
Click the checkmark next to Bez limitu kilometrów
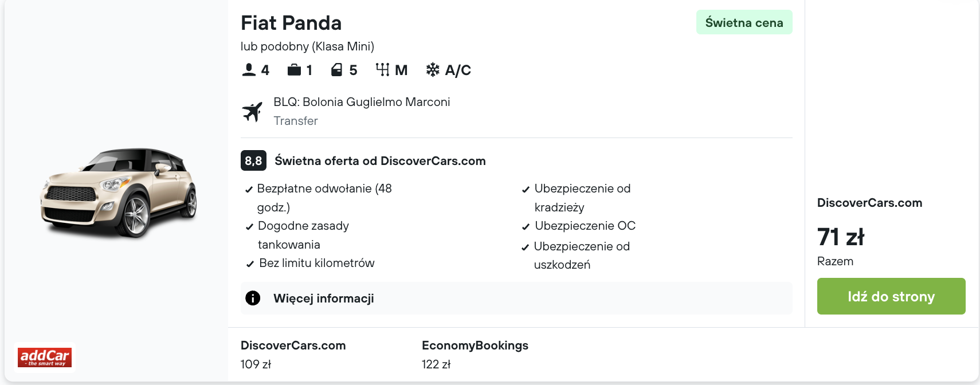coord(249,264)
